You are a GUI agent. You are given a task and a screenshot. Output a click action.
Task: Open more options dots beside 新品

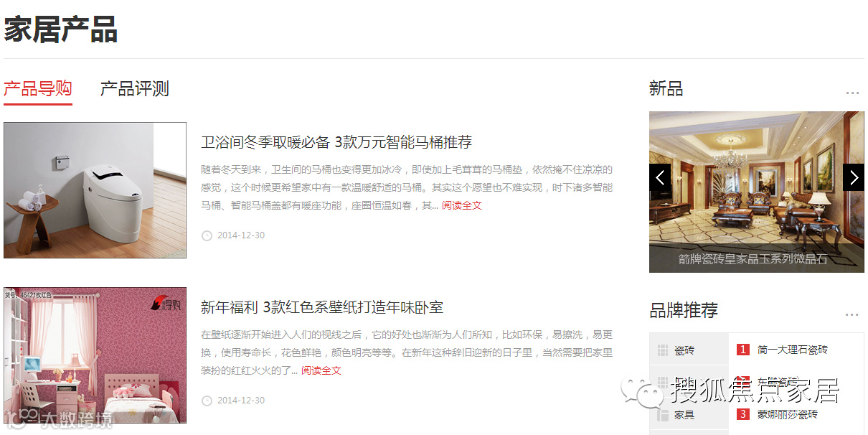click(852, 93)
